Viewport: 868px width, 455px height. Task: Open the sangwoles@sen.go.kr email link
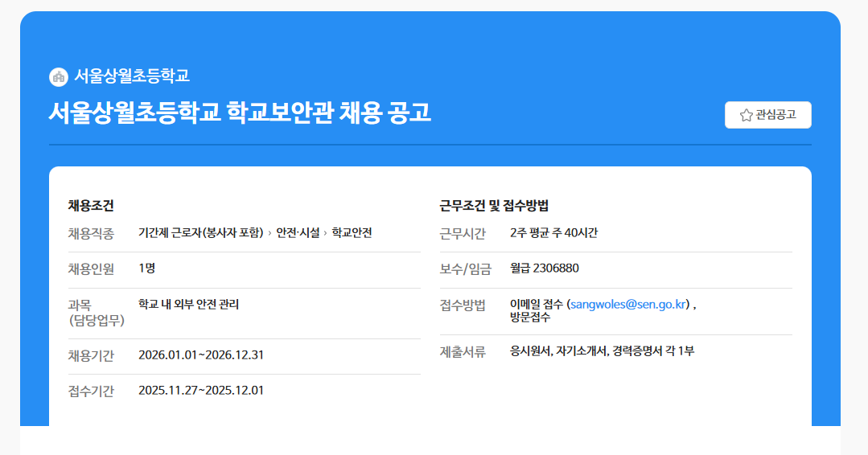(628, 304)
